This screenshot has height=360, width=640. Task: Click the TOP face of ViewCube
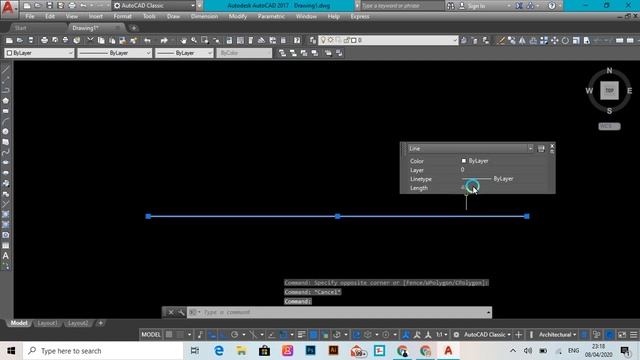point(609,91)
